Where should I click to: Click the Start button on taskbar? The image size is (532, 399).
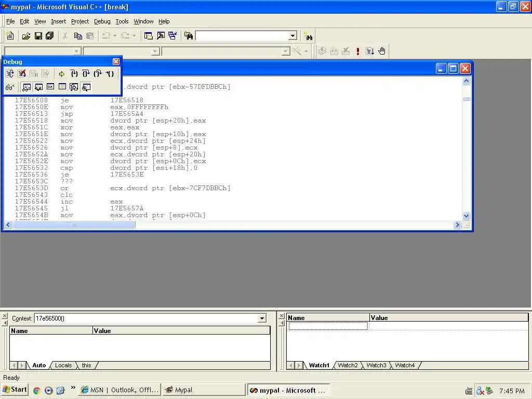15,390
